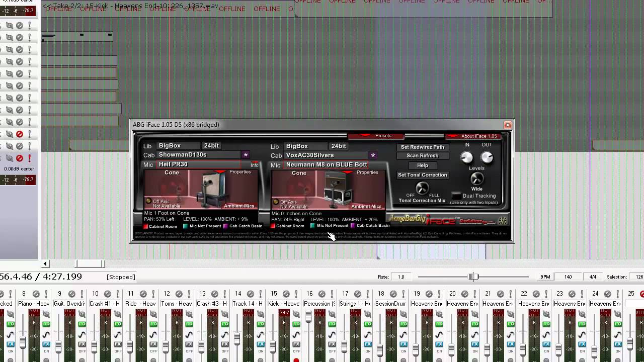This screenshot has height=362, width=644.
Task: Mute Track 14 in mixer
Action: coord(251,294)
